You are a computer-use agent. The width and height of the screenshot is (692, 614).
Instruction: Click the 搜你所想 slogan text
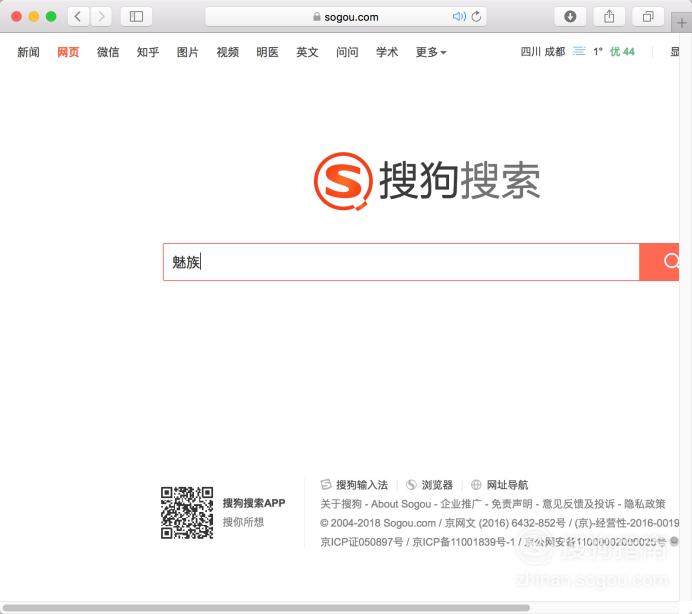click(x=243, y=522)
